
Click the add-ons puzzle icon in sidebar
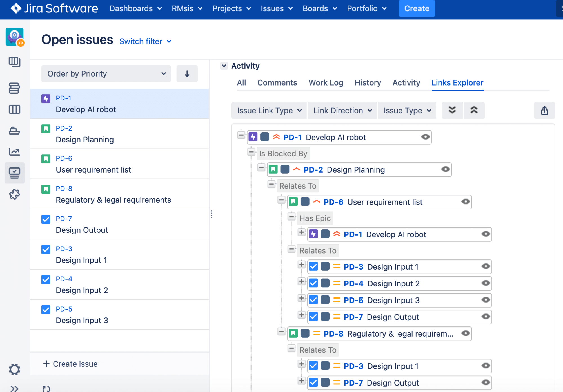tap(14, 194)
